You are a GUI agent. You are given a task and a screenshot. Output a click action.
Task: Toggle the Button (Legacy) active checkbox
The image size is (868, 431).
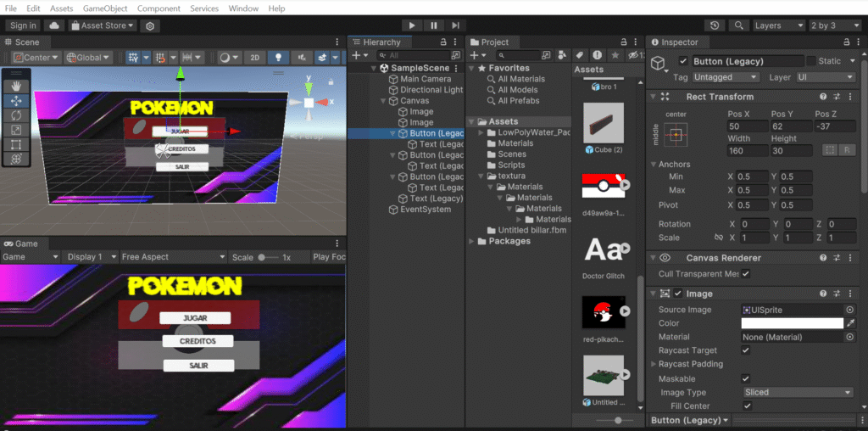point(683,61)
